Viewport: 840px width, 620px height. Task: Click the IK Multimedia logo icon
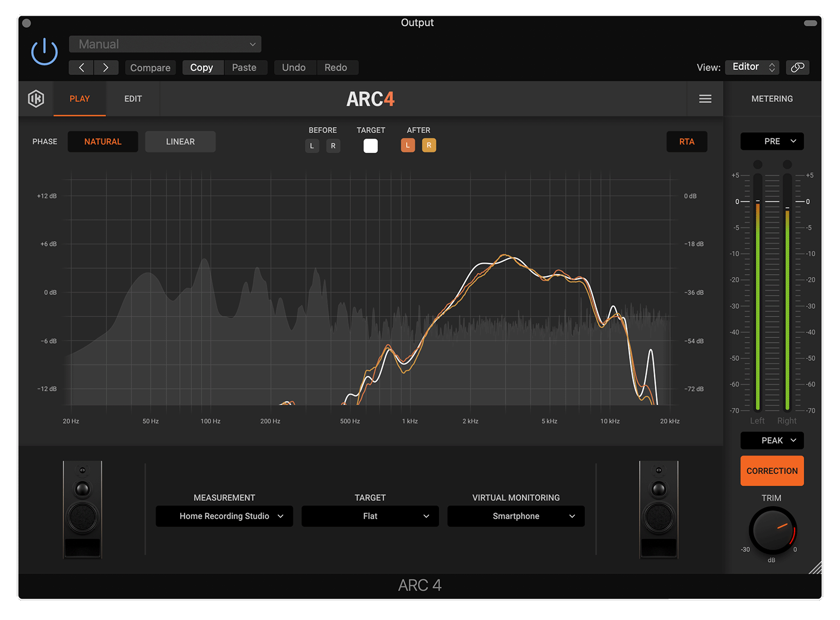(36, 98)
